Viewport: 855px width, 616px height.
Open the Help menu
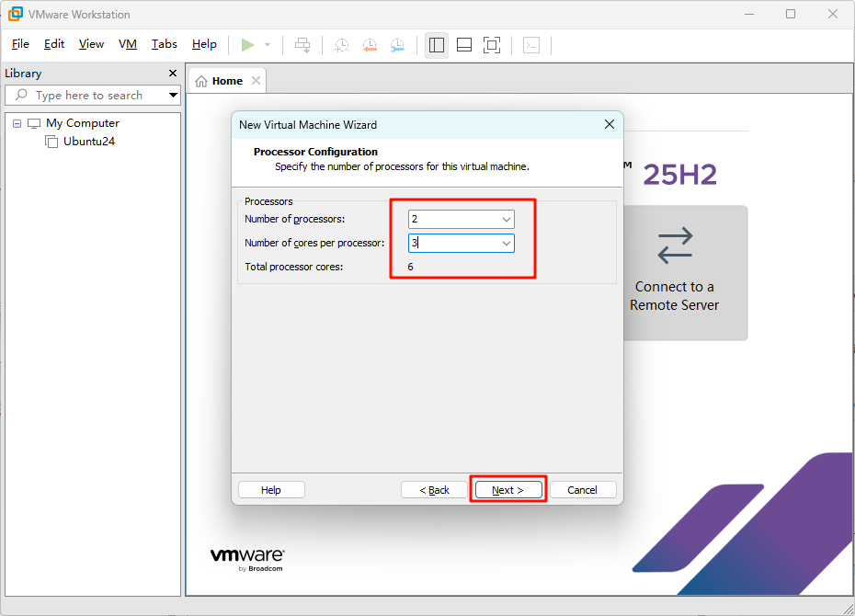pyautogui.click(x=204, y=44)
